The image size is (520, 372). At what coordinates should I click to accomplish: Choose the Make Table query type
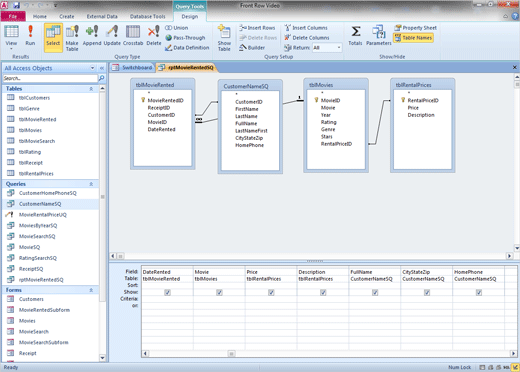point(72,37)
